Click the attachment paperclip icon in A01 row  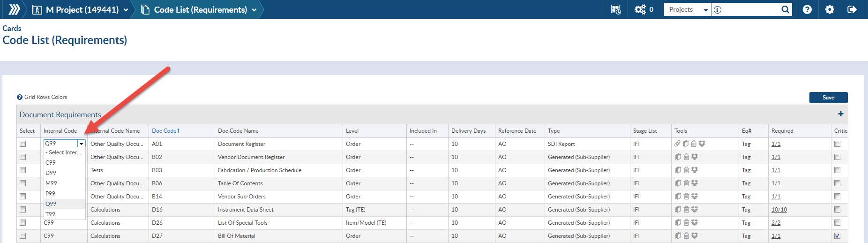[677, 144]
